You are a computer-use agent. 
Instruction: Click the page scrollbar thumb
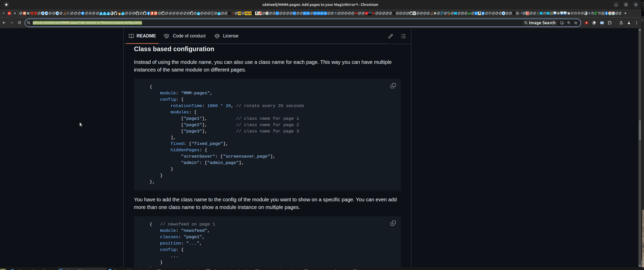point(640,130)
